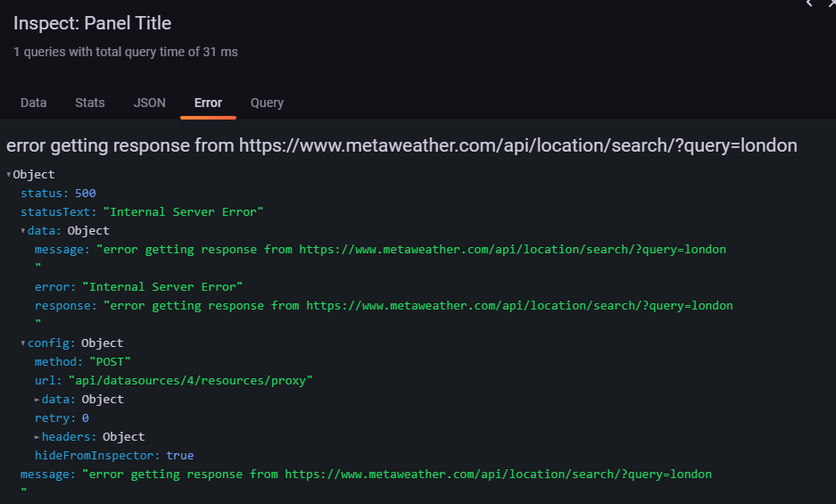Select the error: "Internal Server Error" line

point(138,287)
